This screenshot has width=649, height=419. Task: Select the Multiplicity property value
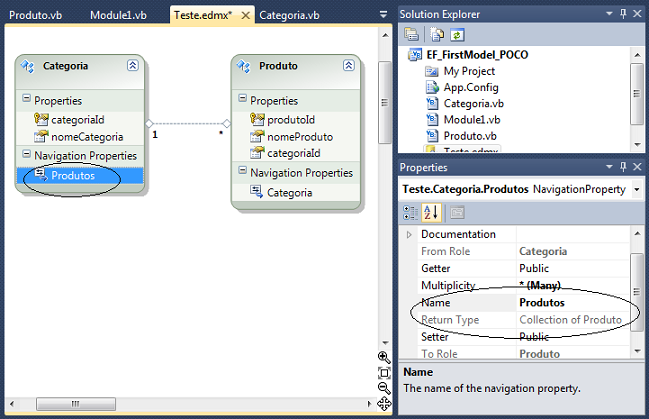[573, 285]
